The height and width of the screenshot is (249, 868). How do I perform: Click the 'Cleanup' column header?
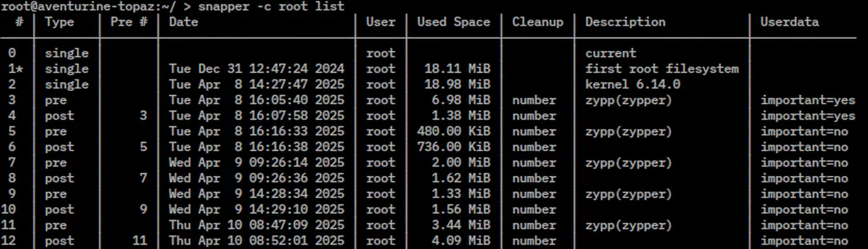pyautogui.click(x=538, y=22)
